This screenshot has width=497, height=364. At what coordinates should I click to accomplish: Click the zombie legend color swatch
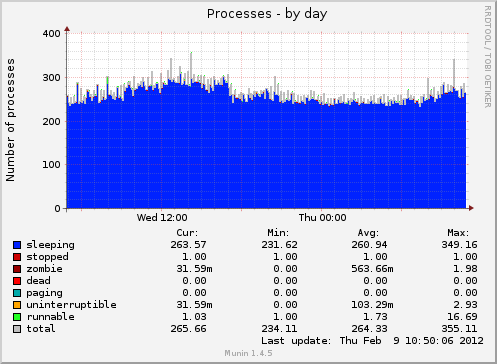[x=17, y=269]
